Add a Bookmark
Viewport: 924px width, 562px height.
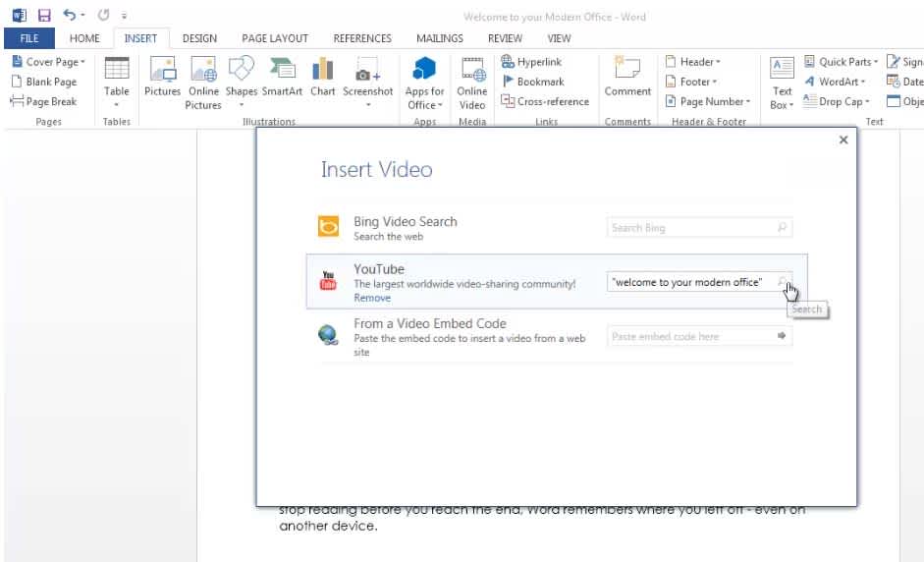tap(533, 82)
